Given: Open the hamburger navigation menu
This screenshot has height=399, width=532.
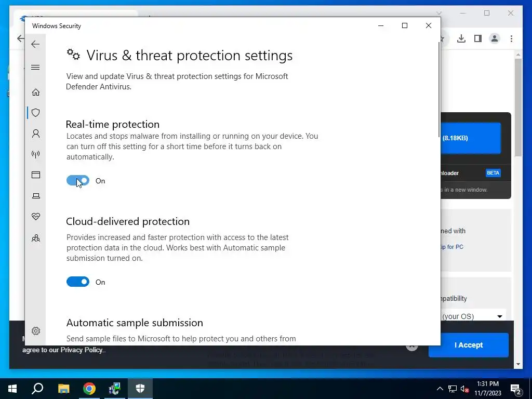Looking at the screenshot, I should click(35, 67).
